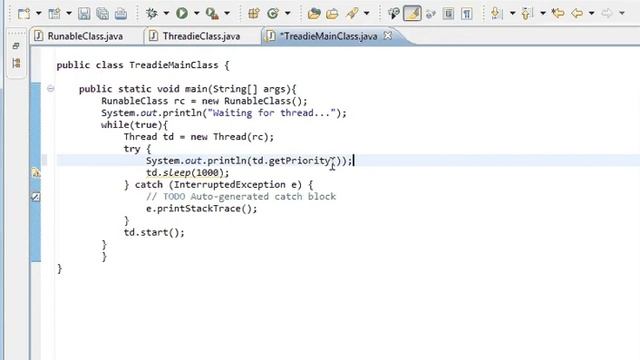Click the task marker beside TODO comment line
This screenshot has height=360, width=640.
[x=36, y=197]
